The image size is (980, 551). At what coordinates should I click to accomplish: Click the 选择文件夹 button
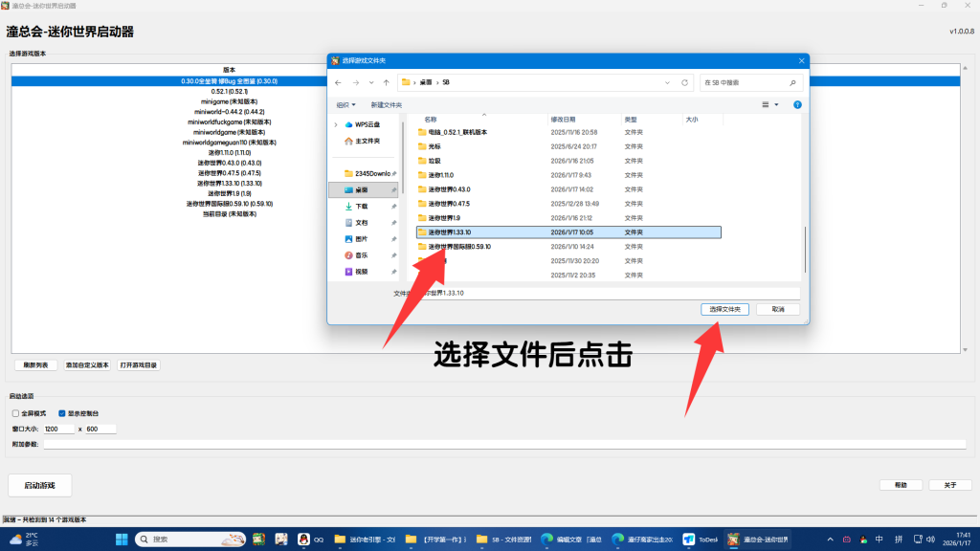724,309
